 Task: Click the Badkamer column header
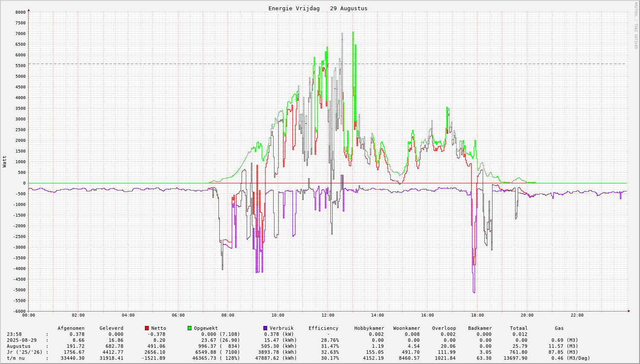click(480, 328)
